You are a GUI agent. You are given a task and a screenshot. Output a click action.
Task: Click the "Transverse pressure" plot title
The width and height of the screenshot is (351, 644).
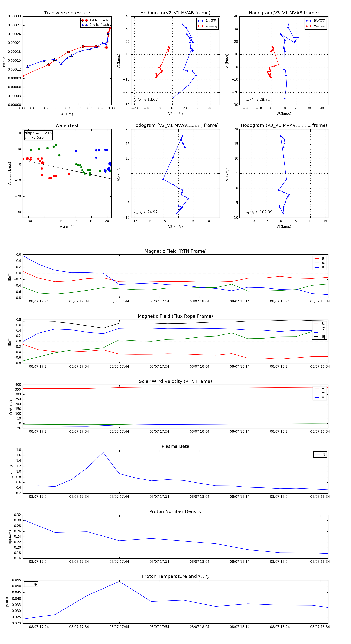[67, 13]
